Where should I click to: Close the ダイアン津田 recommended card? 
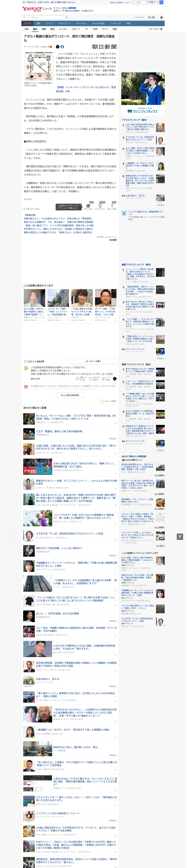click(x=115, y=320)
